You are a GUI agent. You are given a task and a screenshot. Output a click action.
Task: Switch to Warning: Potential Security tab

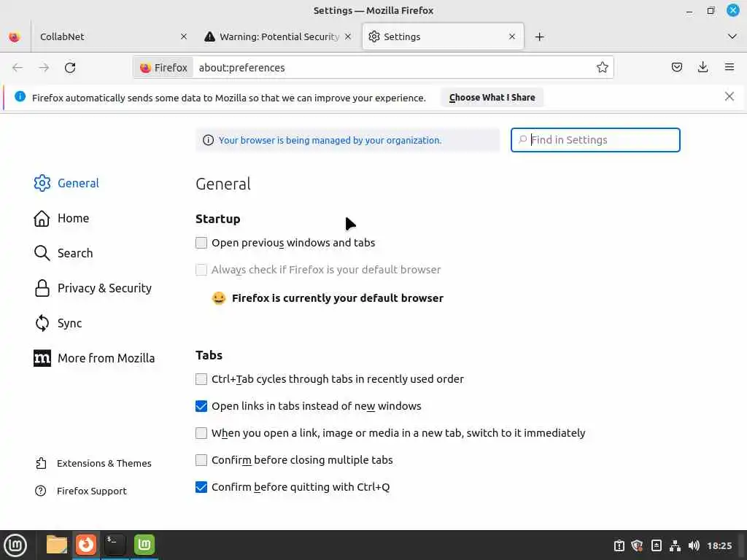(x=279, y=36)
